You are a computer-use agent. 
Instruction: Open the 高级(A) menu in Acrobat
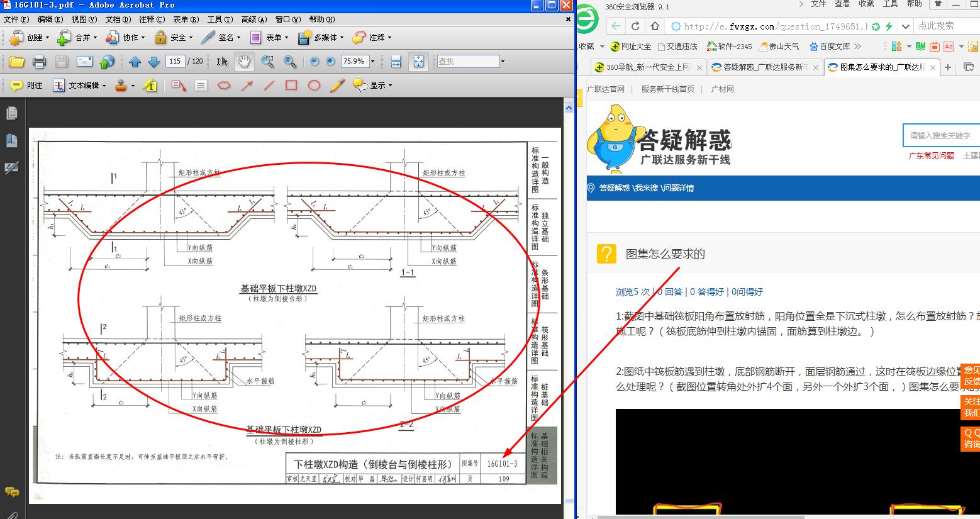click(x=254, y=20)
